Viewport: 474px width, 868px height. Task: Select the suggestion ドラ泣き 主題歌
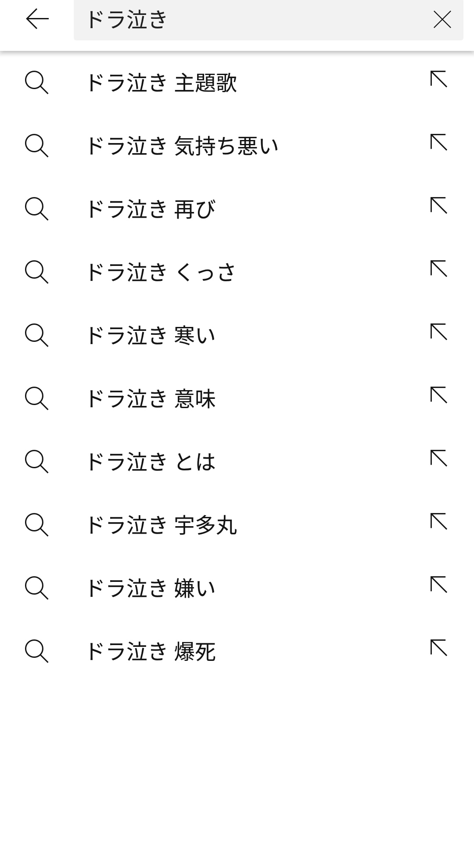237,82
